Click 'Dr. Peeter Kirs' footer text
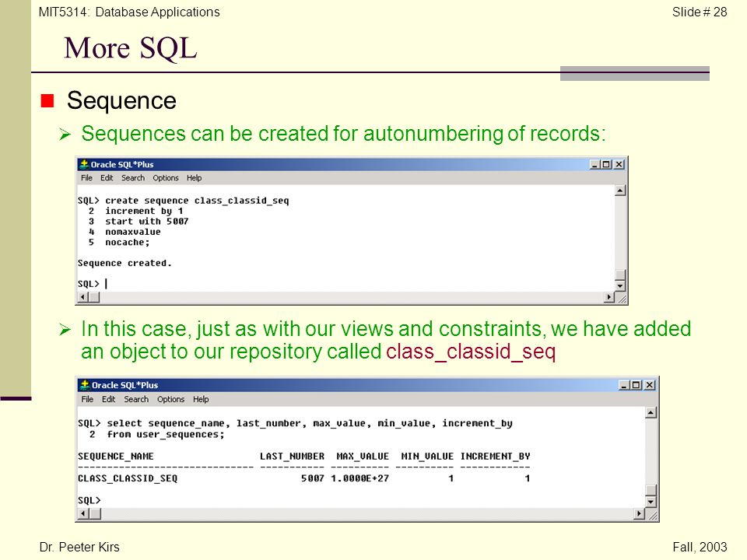 pos(79,547)
